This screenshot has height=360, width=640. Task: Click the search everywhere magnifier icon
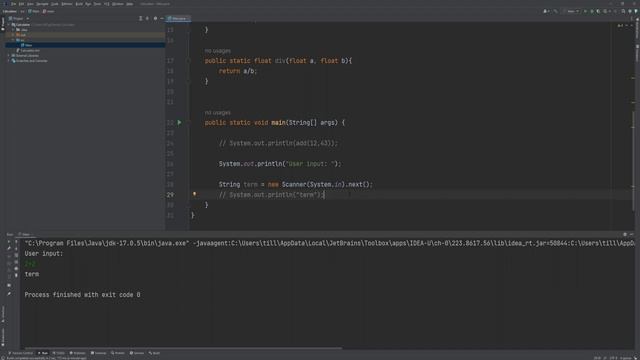tap(623, 11)
